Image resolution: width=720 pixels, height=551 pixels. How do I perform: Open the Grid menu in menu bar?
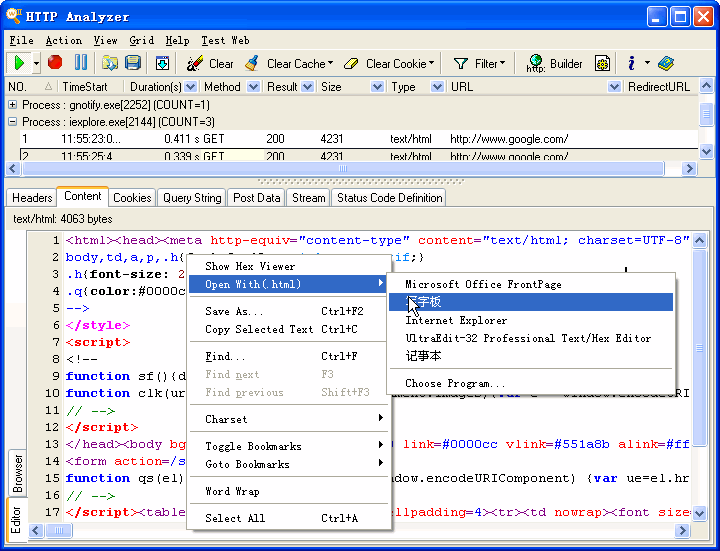(141, 40)
